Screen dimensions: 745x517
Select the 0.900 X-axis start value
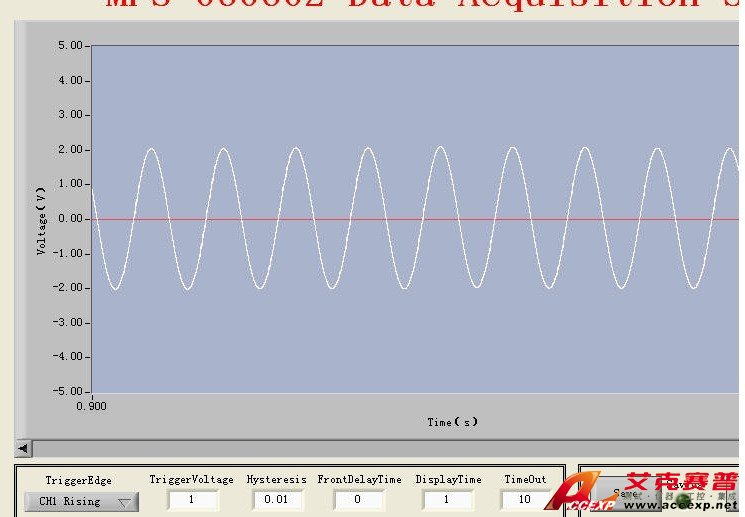click(x=91, y=406)
